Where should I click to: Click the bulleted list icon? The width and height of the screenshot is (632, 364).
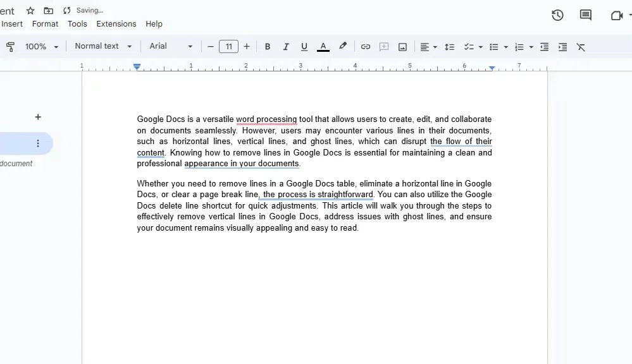tap(493, 47)
